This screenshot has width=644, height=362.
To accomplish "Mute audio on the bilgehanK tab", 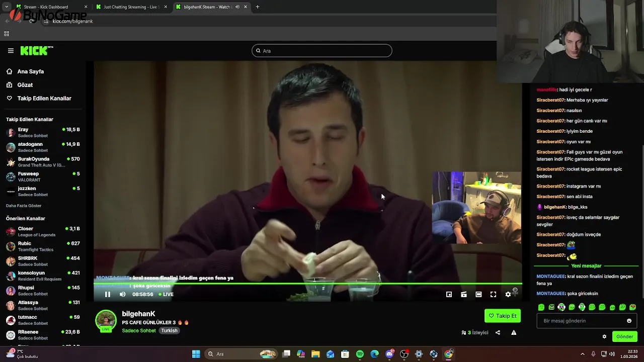I will (x=237, y=7).
